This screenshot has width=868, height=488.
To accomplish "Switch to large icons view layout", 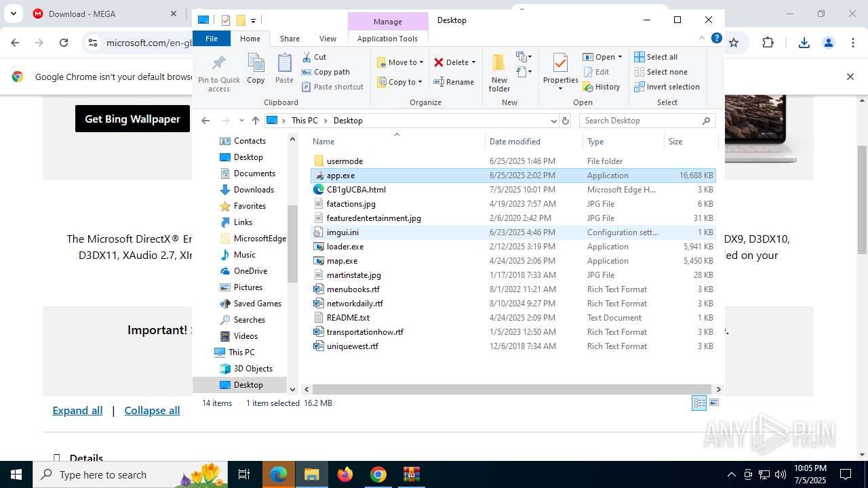I will point(713,403).
